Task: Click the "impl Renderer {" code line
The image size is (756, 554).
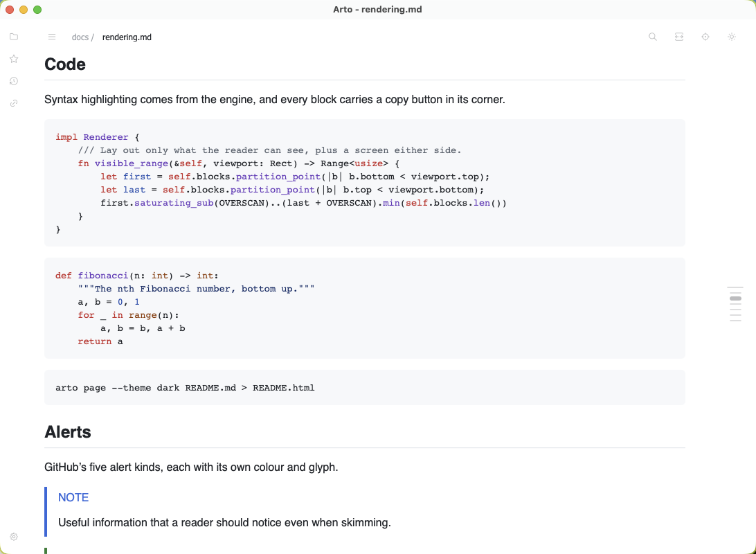Action: [x=98, y=137]
